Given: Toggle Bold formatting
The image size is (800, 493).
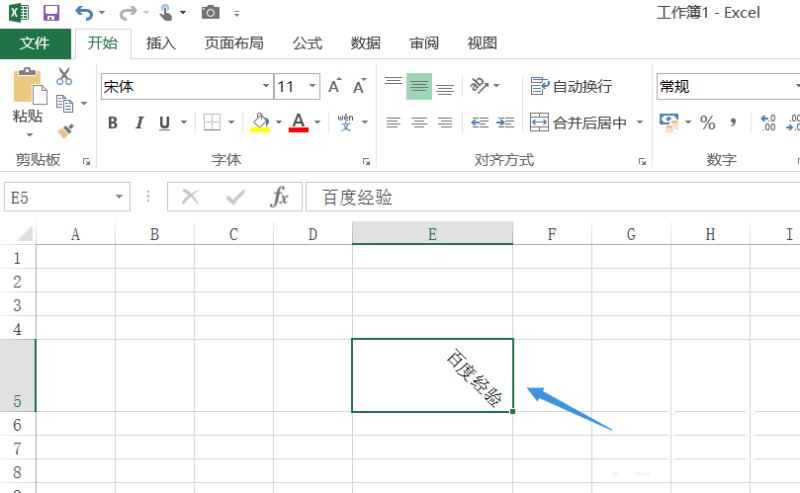Looking at the screenshot, I should [x=113, y=122].
